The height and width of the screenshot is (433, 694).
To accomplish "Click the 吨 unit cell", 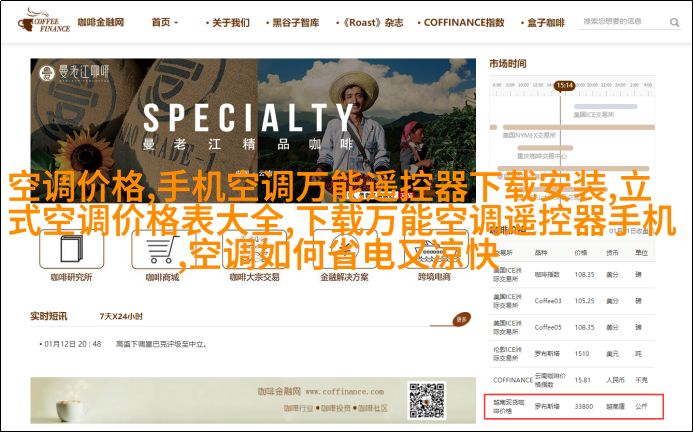I will 638,354.
